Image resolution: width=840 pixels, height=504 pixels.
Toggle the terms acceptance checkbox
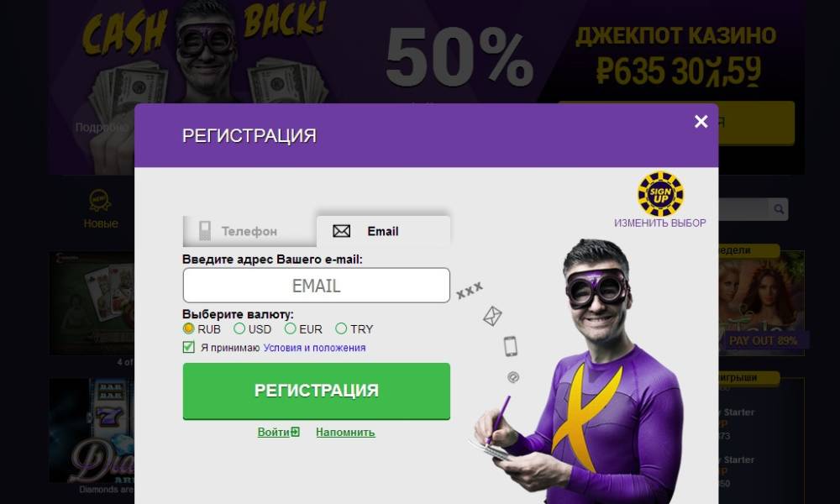188,347
